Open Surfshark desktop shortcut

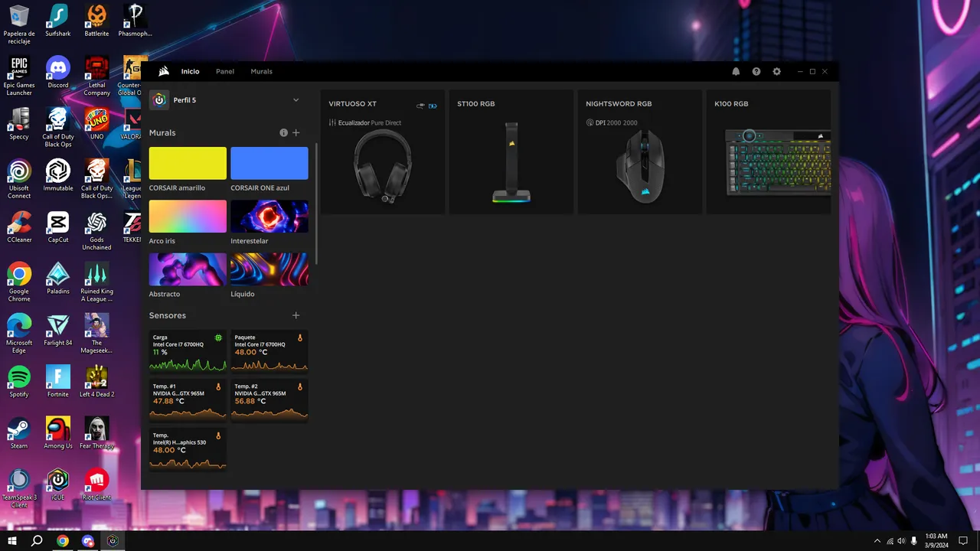point(58,21)
